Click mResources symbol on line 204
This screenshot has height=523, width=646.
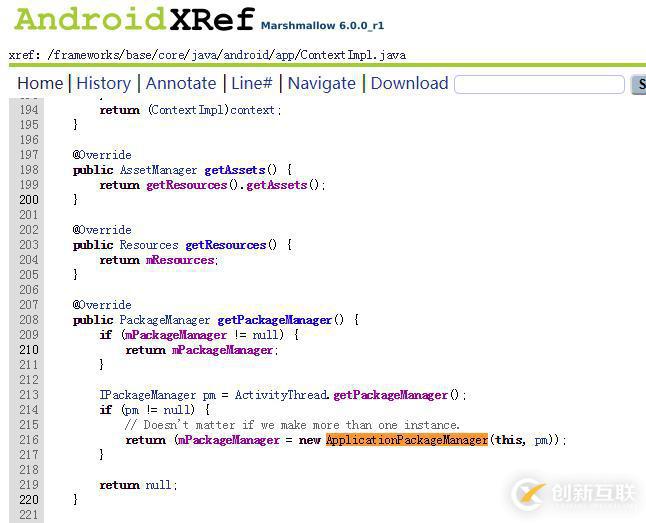click(180, 260)
